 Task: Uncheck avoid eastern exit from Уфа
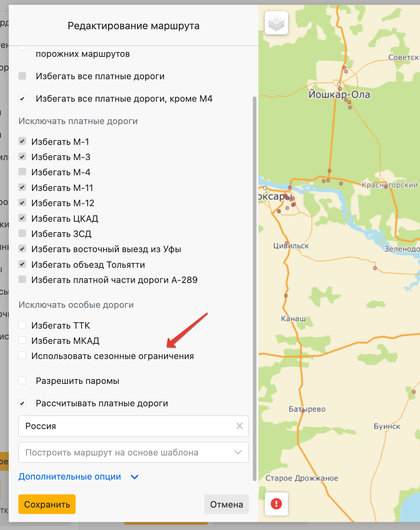(22, 249)
